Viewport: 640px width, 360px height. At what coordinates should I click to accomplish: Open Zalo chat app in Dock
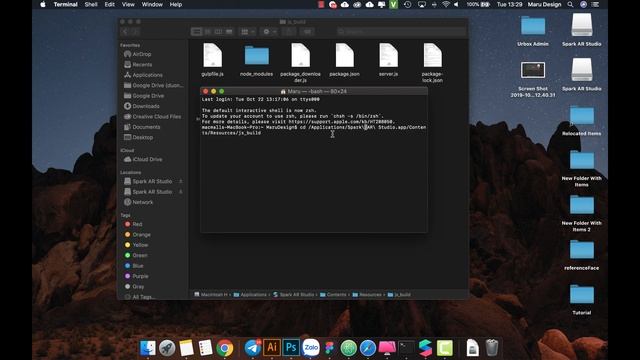[311, 348]
